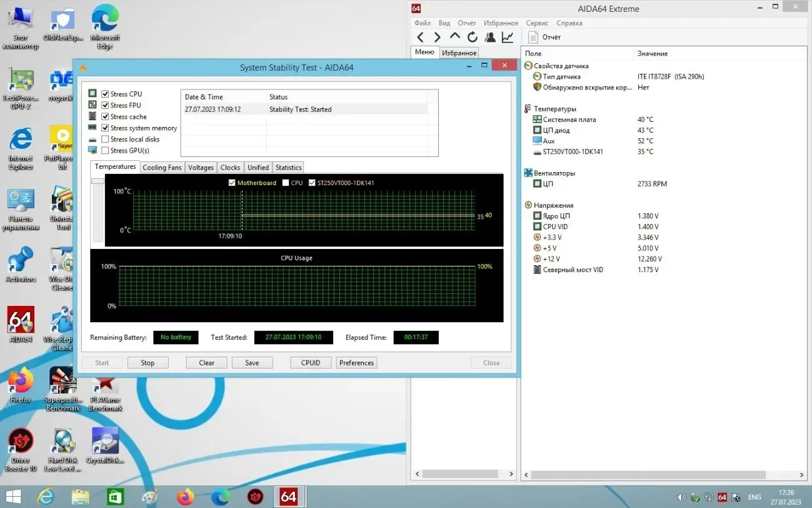Select the user/profile toolbar icon in AIDA64

point(490,37)
